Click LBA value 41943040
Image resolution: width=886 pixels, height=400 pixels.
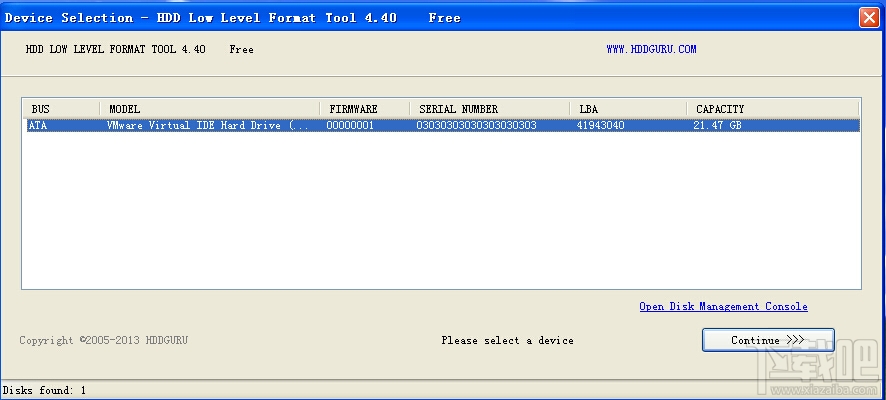click(600, 125)
